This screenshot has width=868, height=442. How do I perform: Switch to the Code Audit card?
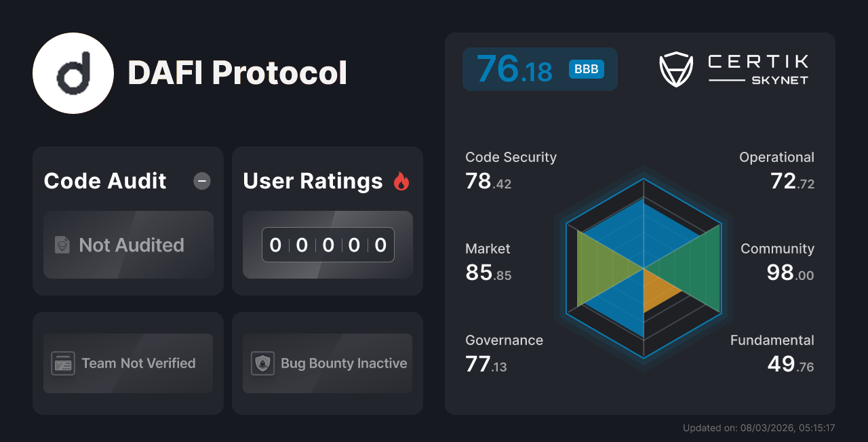pyautogui.click(x=127, y=220)
